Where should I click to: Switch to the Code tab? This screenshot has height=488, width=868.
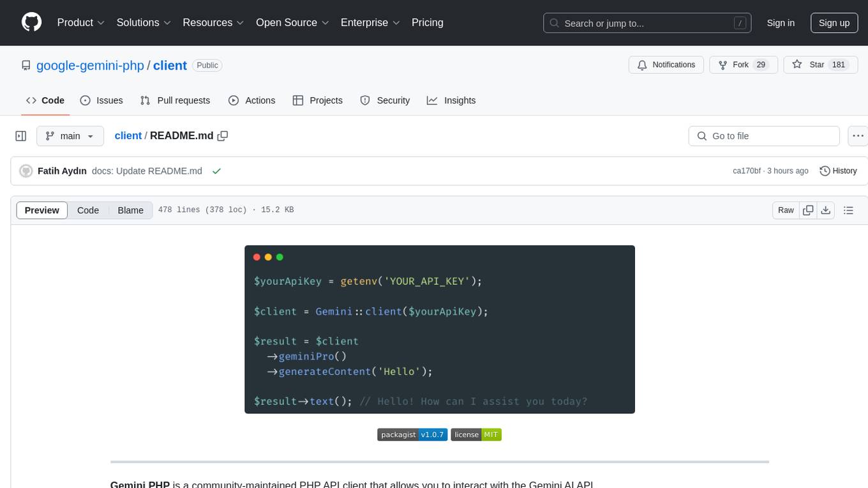pyautogui.click(x=45, y=100)
